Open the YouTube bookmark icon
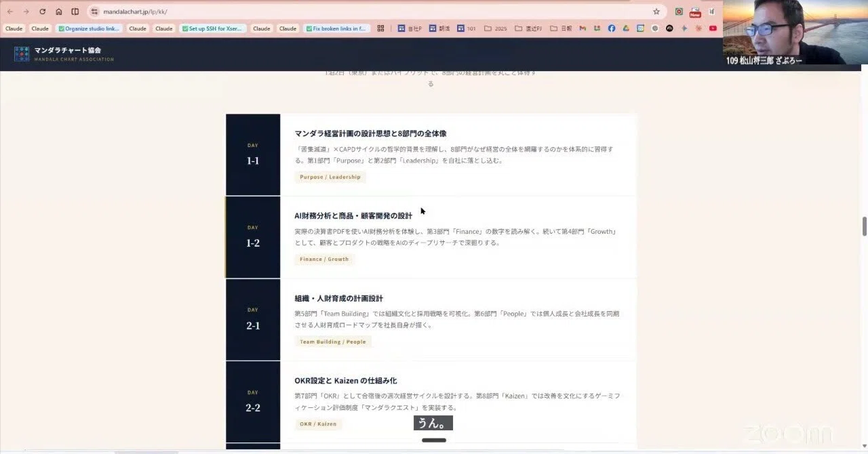Viewport: 868px width, 454px height. pos(713,28)
